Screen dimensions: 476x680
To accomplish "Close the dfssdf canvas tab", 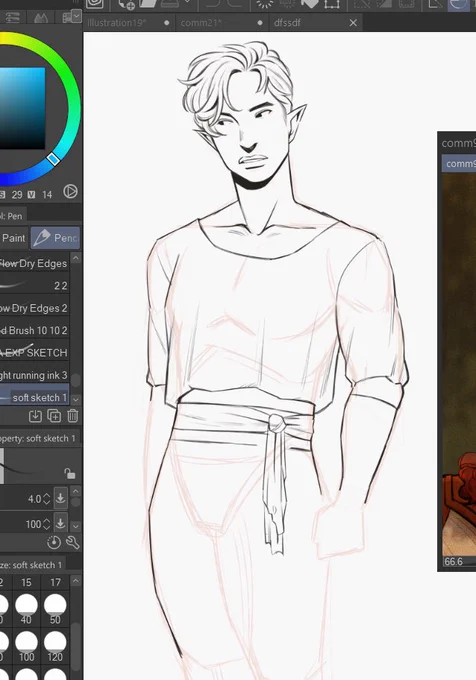I will tap(353, 23).
